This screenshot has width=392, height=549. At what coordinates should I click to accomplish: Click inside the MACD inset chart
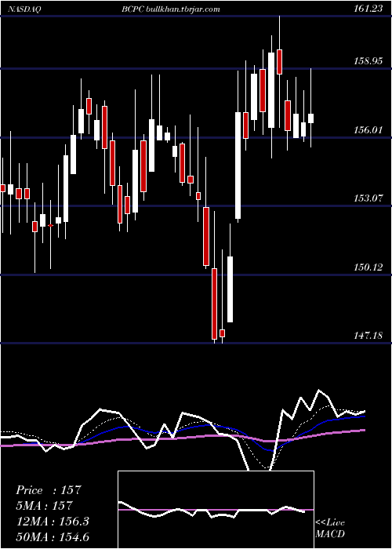(x=216, y=510)
